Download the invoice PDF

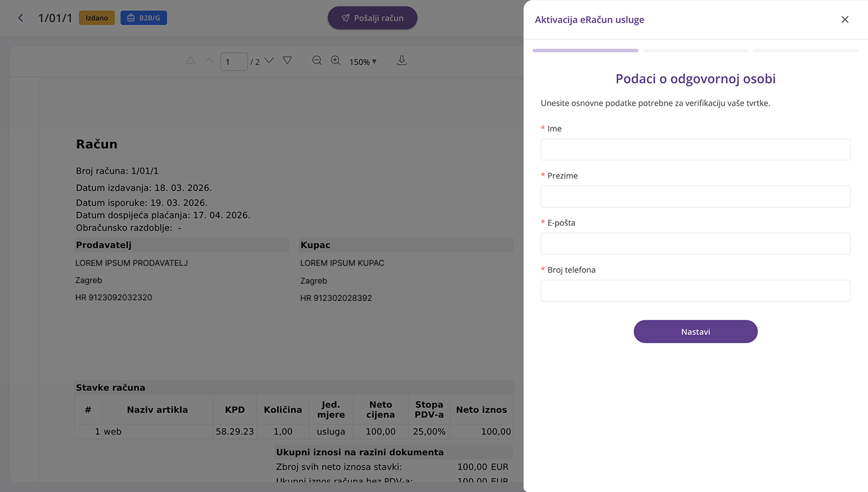(402, 61)
